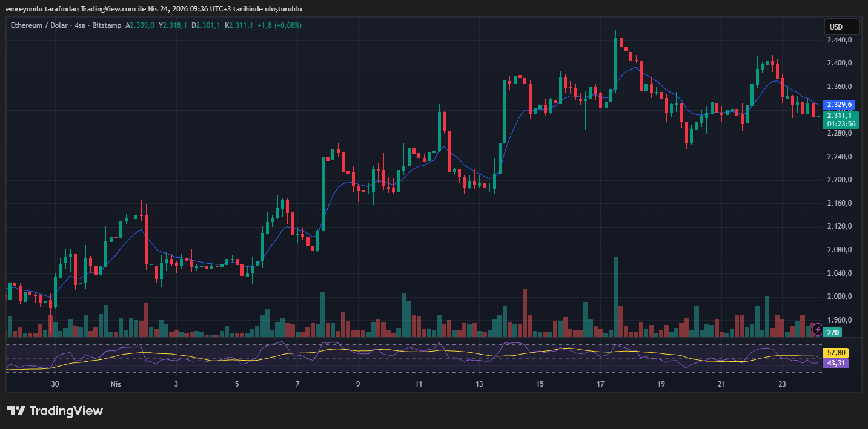
Task: Click the TradingView logo at bottom left
Action: 55,411
